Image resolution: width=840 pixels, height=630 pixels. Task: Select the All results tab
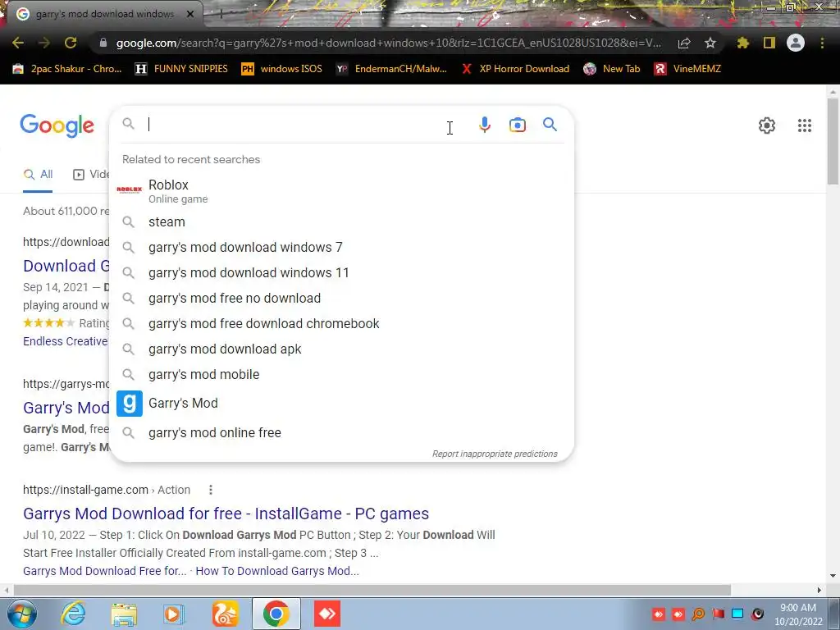click(38, 174)
